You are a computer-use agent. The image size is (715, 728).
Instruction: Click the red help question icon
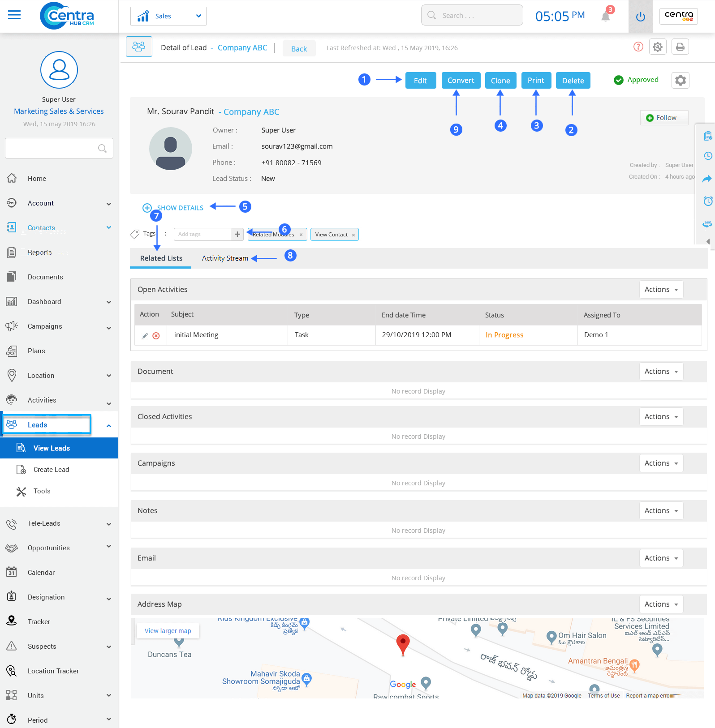pyautogui.click(x=638, y=47)
